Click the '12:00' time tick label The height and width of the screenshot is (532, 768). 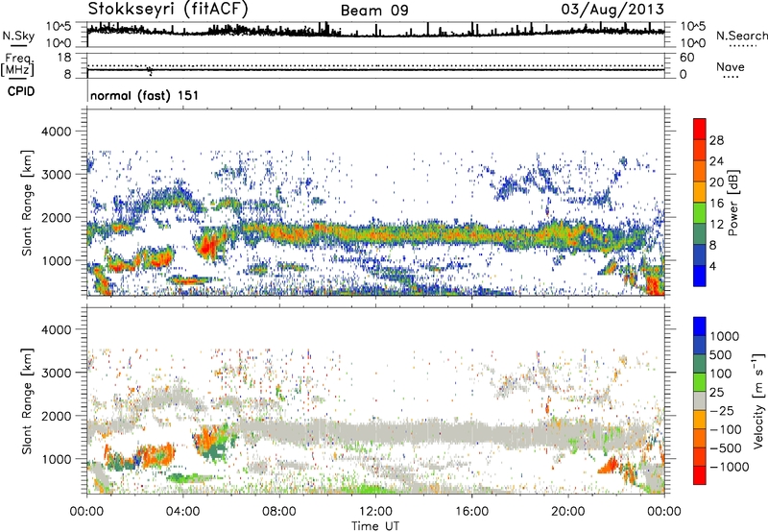375,512
